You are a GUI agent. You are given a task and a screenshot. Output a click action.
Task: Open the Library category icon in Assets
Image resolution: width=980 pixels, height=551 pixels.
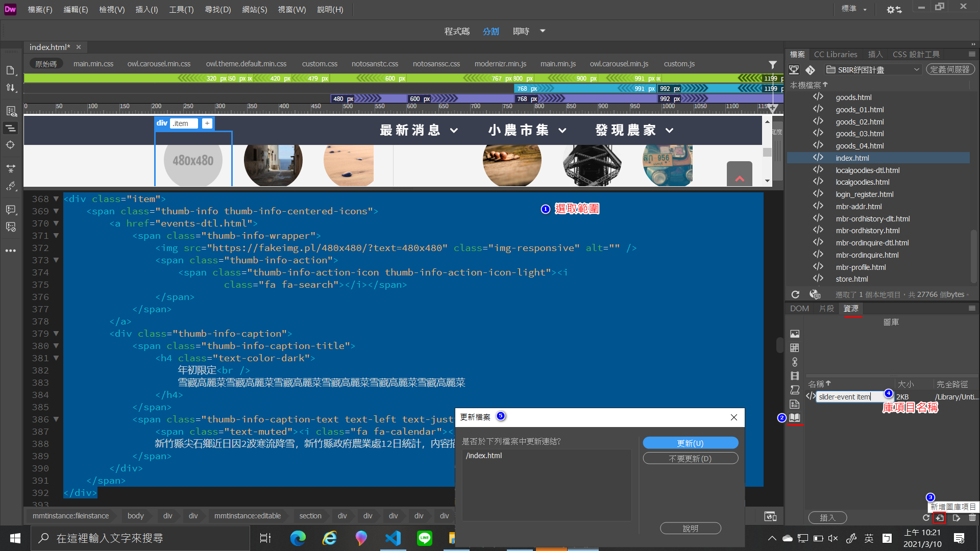(795, 418)
